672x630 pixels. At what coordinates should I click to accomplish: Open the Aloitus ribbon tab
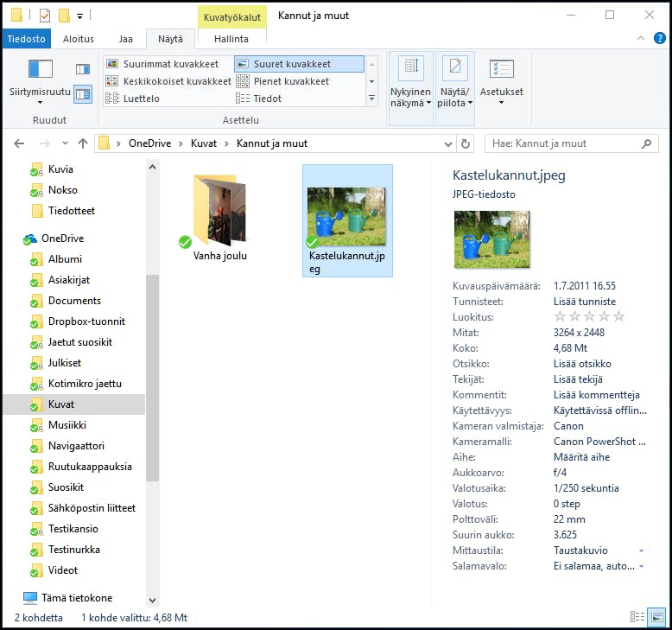tap(79, 39)
